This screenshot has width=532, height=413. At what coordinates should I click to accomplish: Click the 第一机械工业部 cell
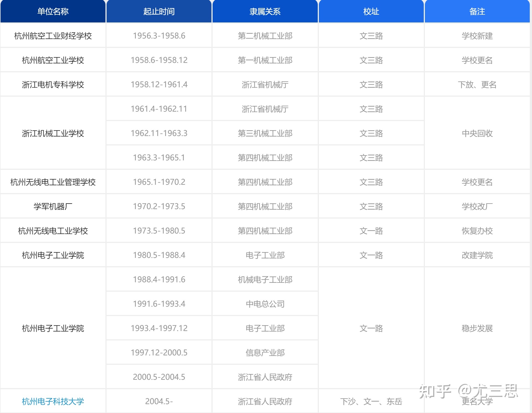tap(265, 60)
